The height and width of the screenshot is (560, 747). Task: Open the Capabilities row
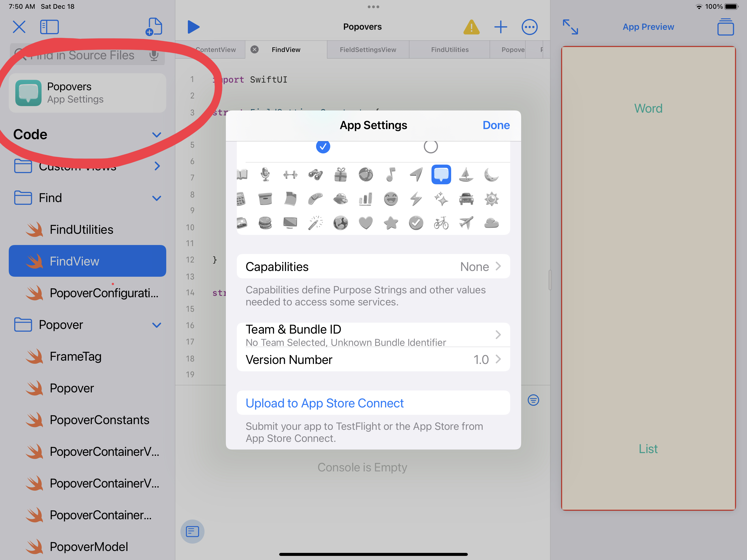(x=373, y=267)
